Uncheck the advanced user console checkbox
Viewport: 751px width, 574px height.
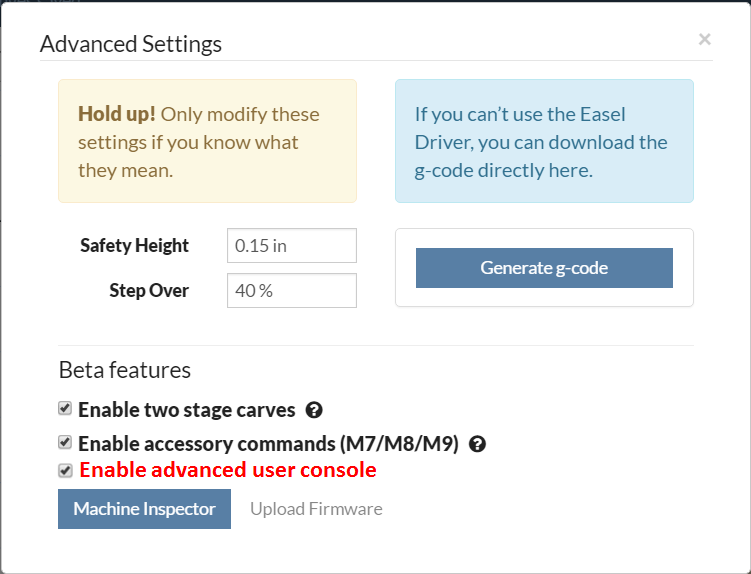pos(65,470)
